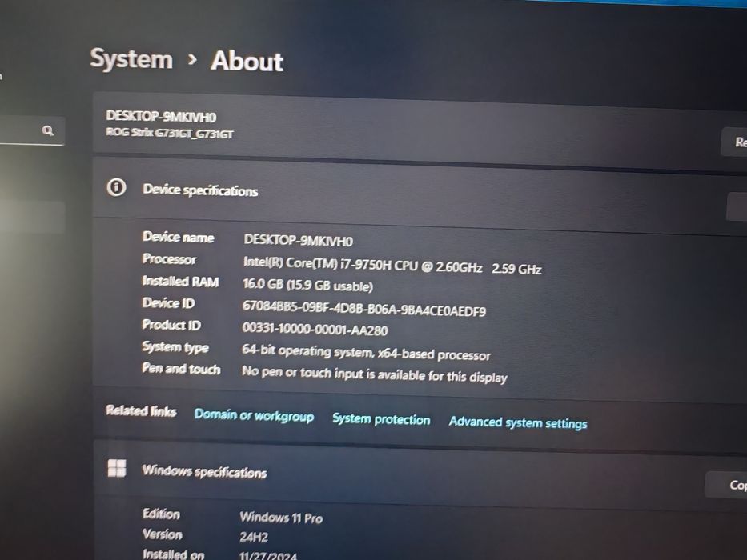Image resolution: width=747 pixels, height=560 pixels.
Task: Click the Product ID label
Action: [171, 325]
